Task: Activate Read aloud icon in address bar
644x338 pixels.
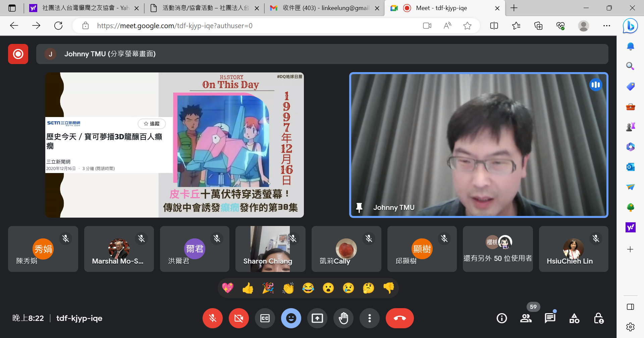Action: [x=447, y=26]
